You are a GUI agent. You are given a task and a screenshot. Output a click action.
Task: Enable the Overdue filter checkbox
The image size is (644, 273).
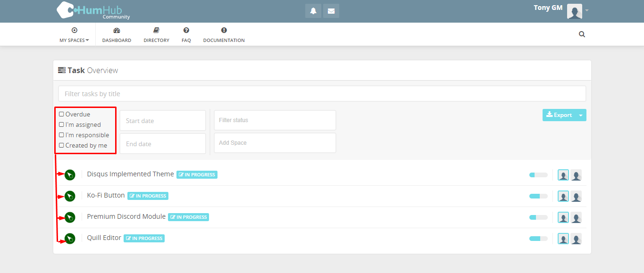click(61, 114)
